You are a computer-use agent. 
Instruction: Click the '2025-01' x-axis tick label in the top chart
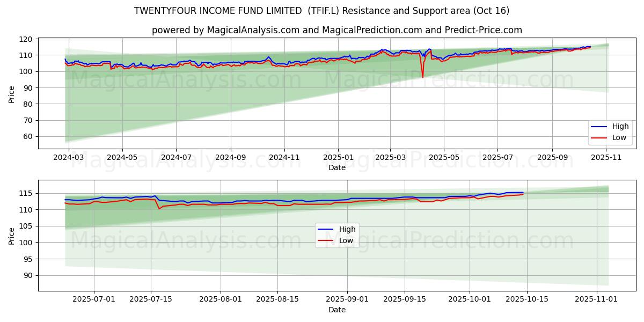[338, 158]
